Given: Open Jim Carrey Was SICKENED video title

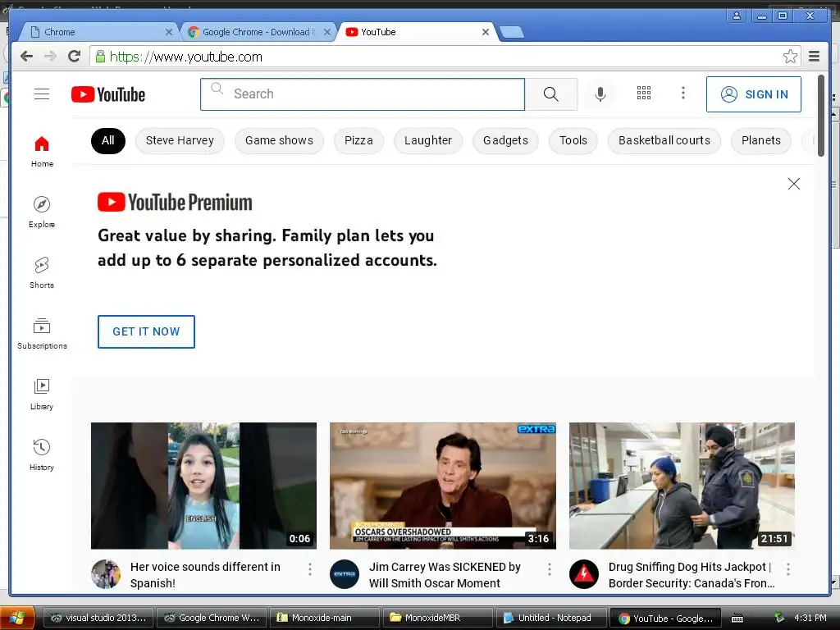Looking at the screenshot, I should (445, 575).
